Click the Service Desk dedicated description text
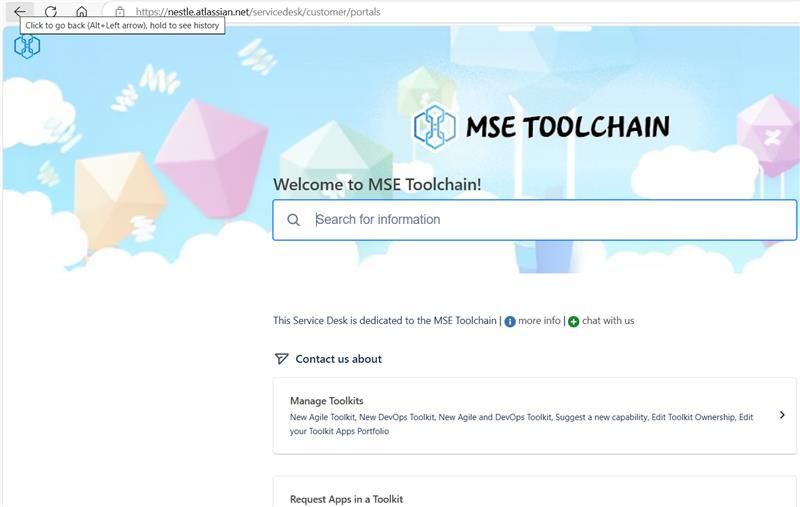 385,320
